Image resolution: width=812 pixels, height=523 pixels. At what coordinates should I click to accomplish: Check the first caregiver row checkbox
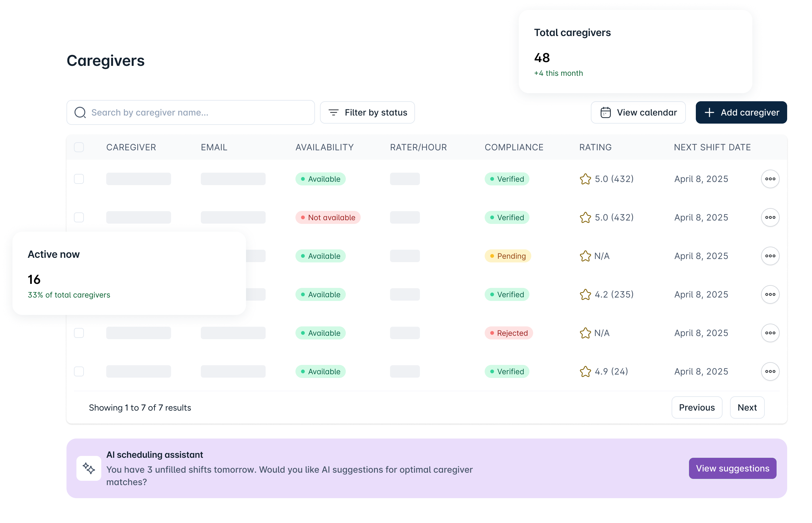[x=79, y=179]
